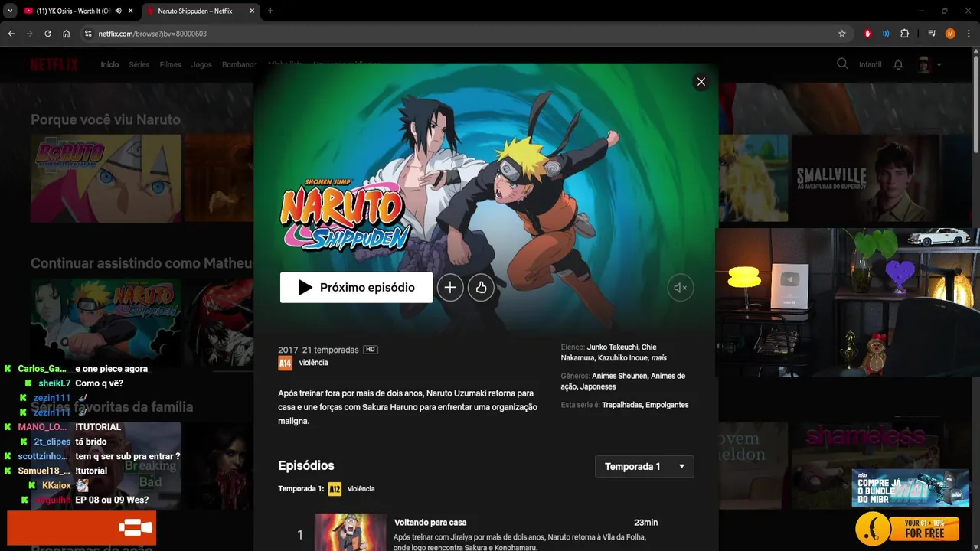This screenshot has height=551, width=980.
Task: Click chat username Carlos_Ga in overlay
Action: coord(44,369)
